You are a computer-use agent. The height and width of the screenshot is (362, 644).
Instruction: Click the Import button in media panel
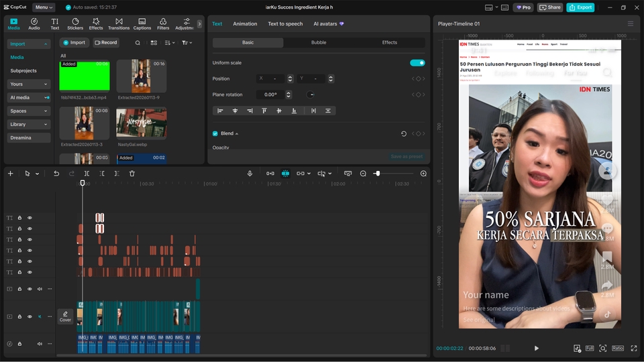[x=74, y=43]
